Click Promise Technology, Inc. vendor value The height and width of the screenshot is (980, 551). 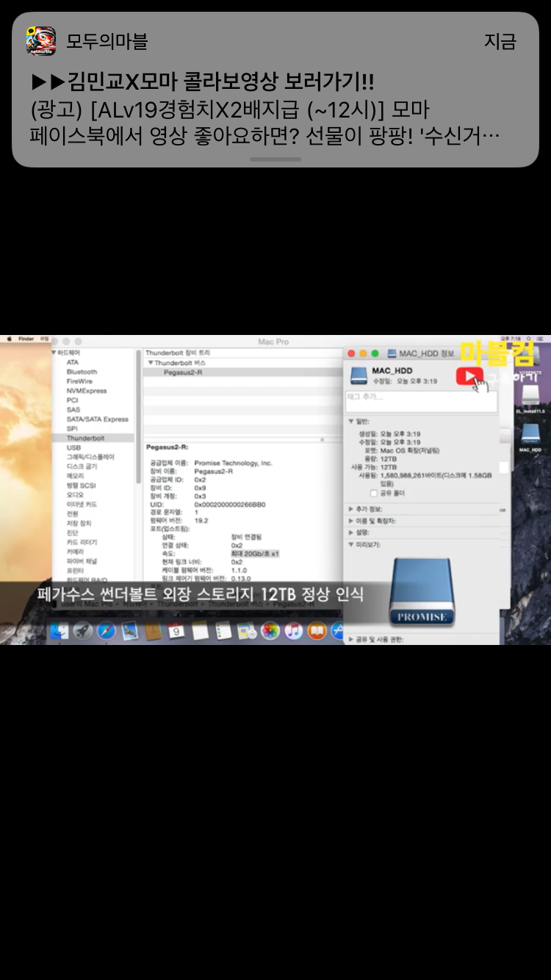[233, 463]
